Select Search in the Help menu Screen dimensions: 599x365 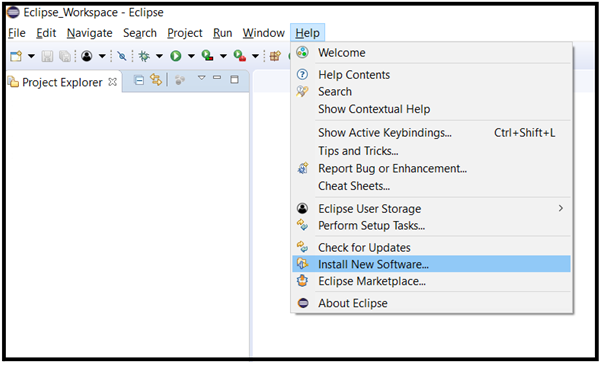[x=431, y=92]
